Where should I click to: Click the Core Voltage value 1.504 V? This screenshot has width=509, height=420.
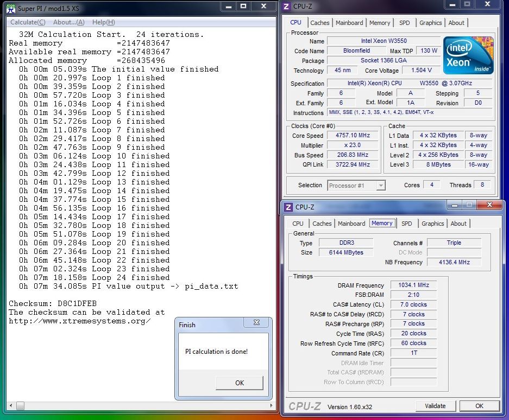422,70
